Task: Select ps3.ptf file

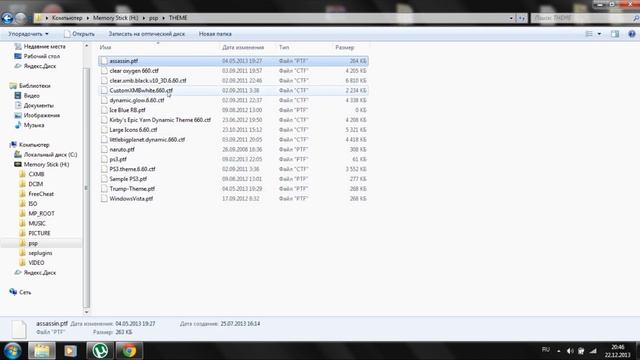Action: coord(233,159)
